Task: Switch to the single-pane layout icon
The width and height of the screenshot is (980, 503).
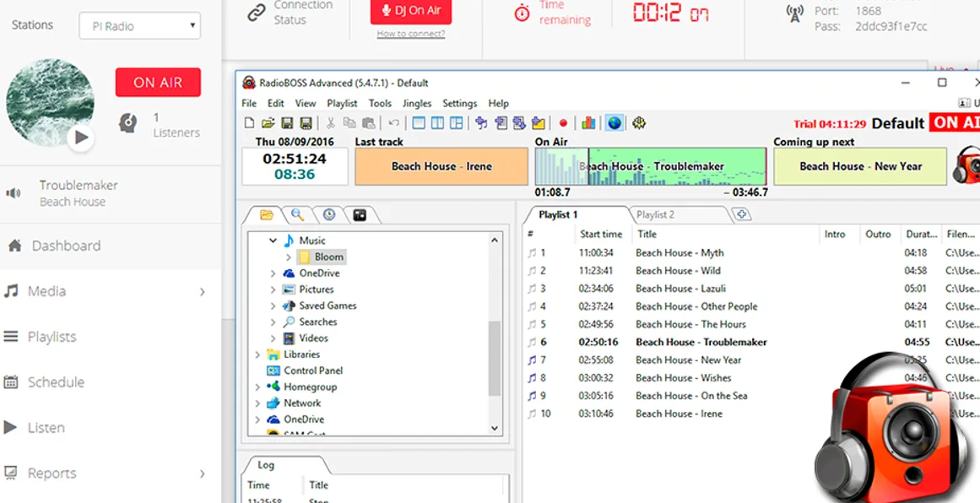Action: 419,123
